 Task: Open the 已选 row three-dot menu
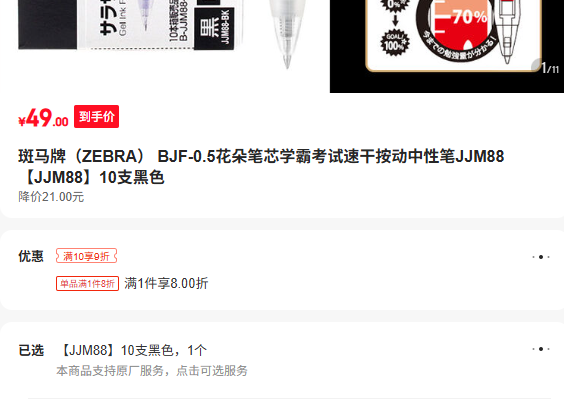(541, 349)
